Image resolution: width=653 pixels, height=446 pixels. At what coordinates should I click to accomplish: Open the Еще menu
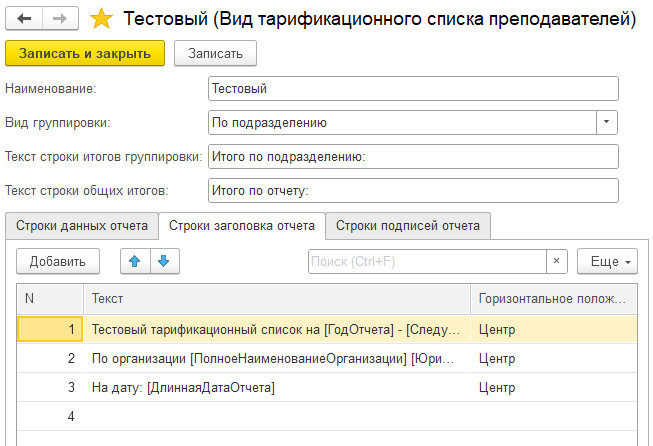click(x=607, y=261)
